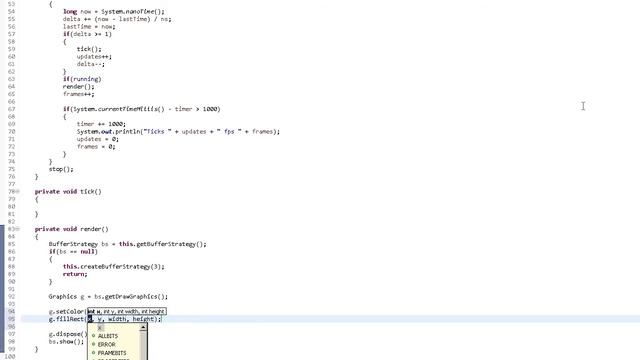Click the green field icon beside ALLBITS
The height and width of the screenshot is (360, 640).
[x=93, y=336]
